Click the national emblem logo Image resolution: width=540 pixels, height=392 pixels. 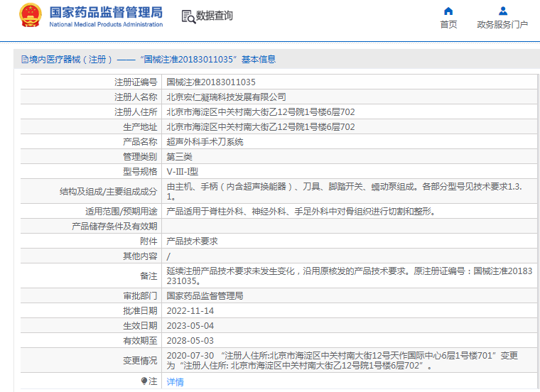31,15
